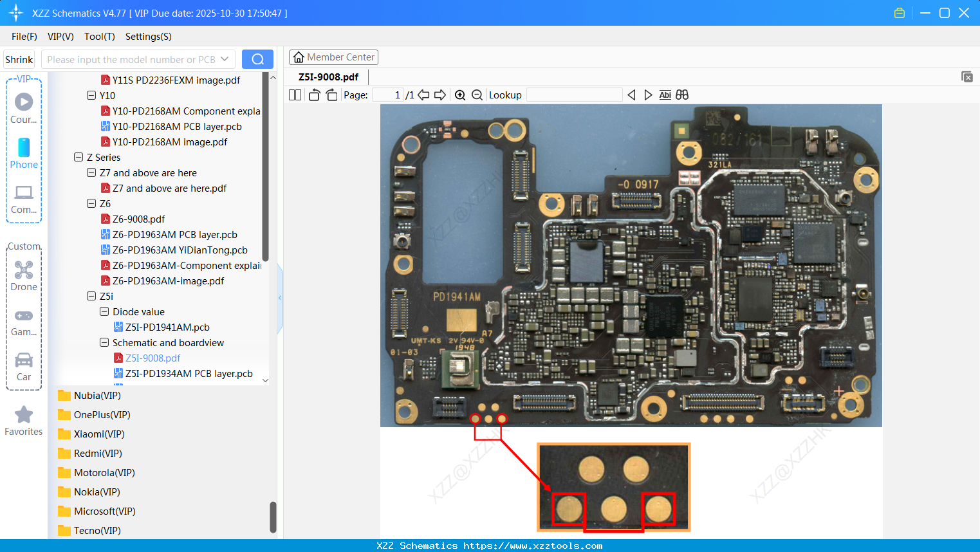
Task: Collapse the Schematic and boardview node
Action: click(104, 342)
